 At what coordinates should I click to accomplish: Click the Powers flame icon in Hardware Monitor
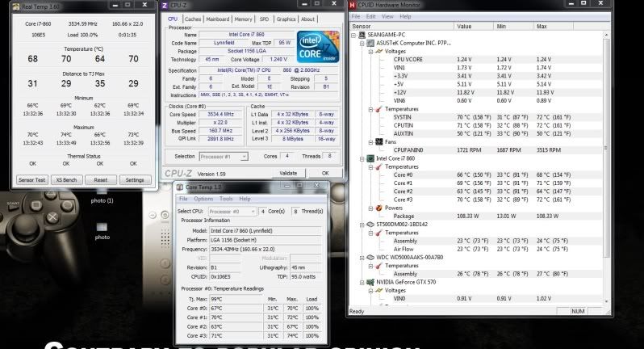coord(378,208)
